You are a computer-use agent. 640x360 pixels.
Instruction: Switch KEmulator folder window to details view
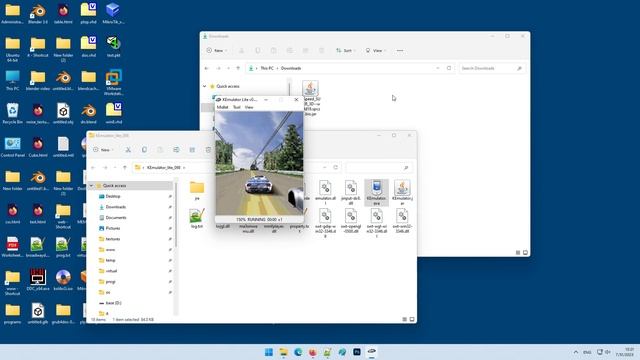(404, 319)
